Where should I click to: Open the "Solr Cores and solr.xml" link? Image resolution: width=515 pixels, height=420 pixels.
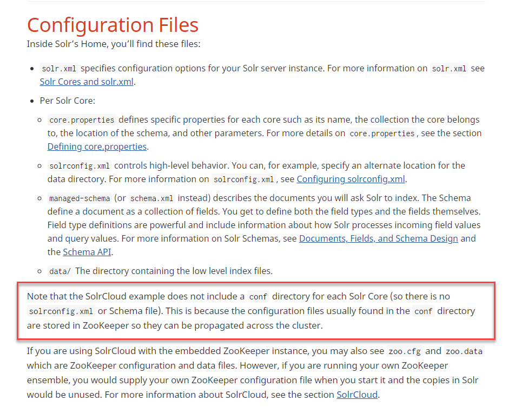click(x=87, y=82)
